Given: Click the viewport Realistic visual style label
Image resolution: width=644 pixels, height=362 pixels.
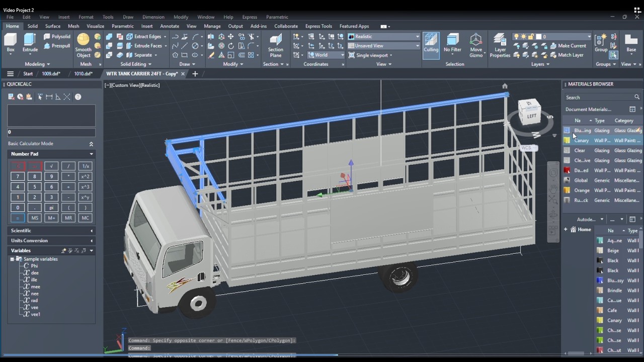Looking at the screenshot, I should tap(150, 85).
